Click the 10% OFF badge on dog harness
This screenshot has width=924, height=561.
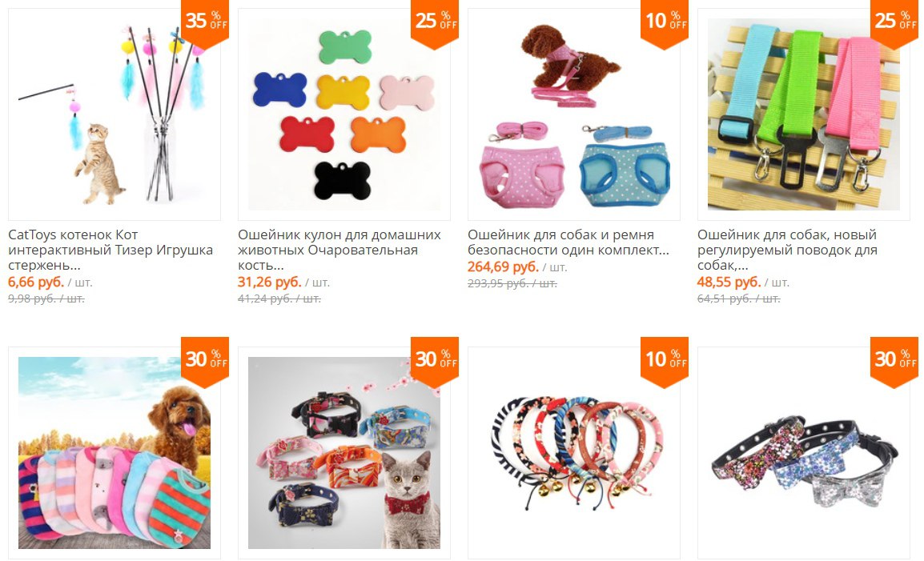pyautogui.click(x=664, y=22)
